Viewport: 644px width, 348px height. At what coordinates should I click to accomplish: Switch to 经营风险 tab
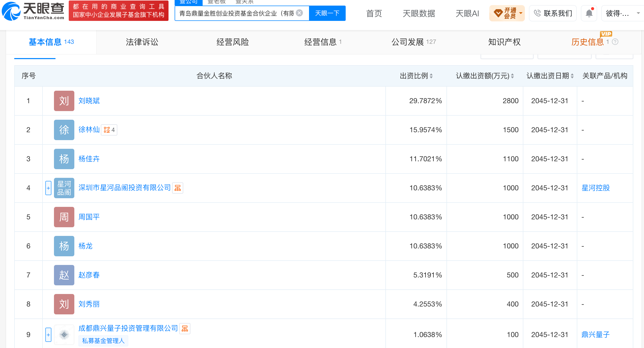click(x=232, y=42)
